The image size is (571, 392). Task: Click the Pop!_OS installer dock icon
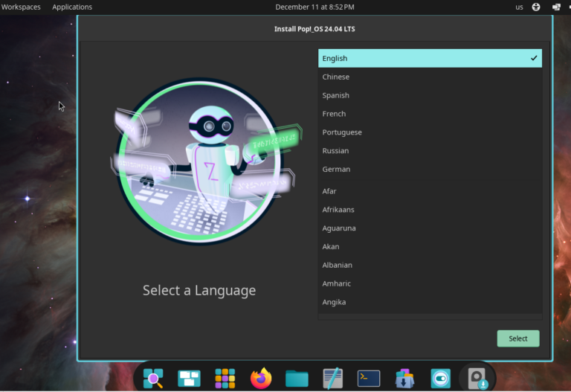coord(477,379)
